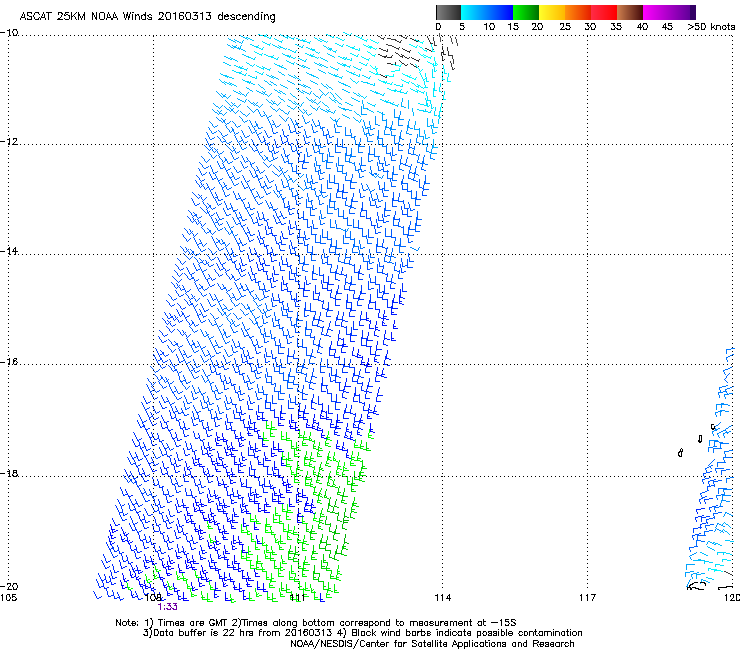Click the red 30-35 knots legend segment
Image resolution: width=740 pixels, height=650 pixels.
(x=604, y=12)
